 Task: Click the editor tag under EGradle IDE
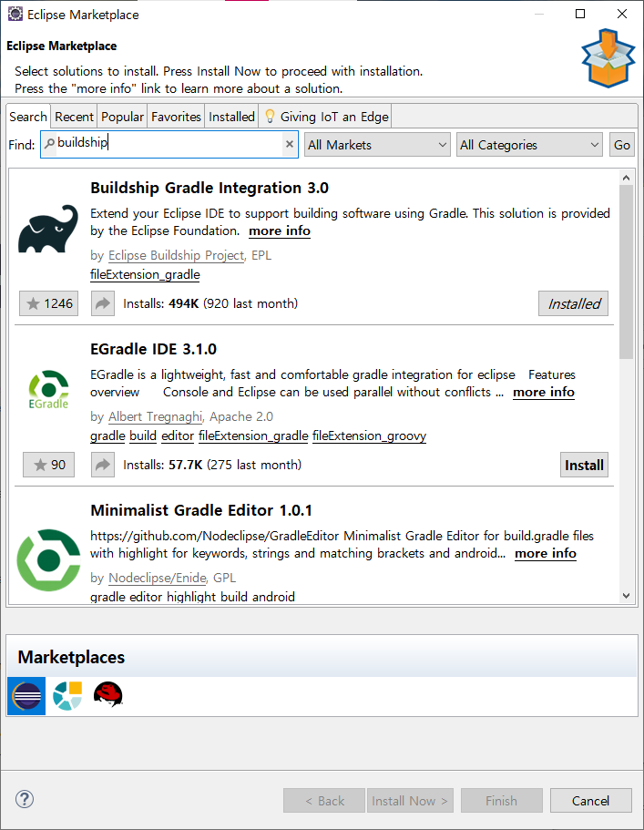pyautogui.click(x=178, y=436)
